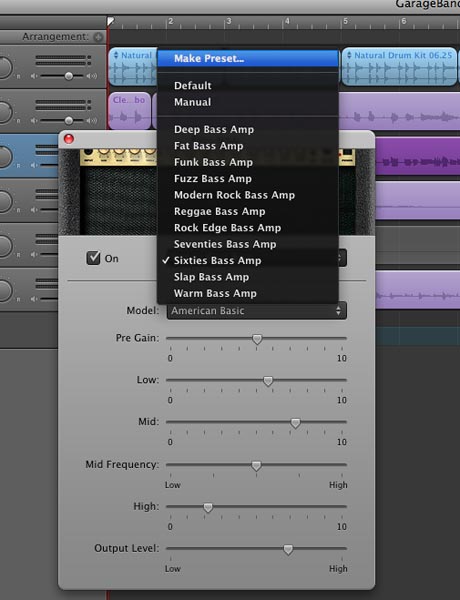Open the Model American Basic dropdown
This screenshot has height=600, width=460.
pos(257,310)
